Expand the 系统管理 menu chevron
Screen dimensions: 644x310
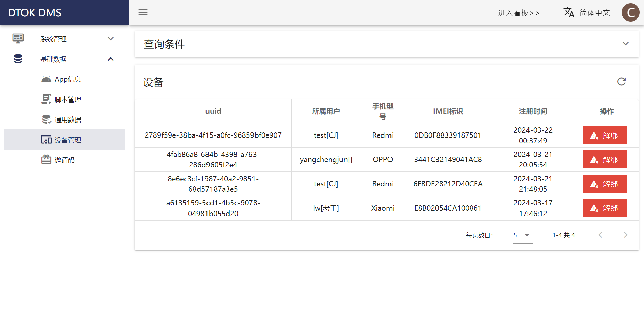pyautogui.click(x=111, y=39)
